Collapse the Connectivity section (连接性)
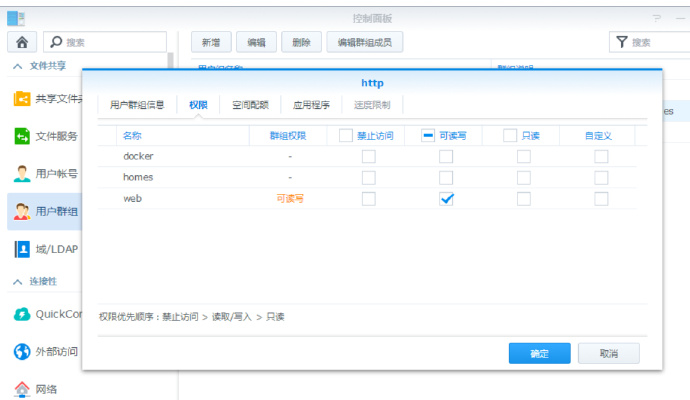Image resolution: width=690 pixels, height=400 pixels. click(17, 282)
